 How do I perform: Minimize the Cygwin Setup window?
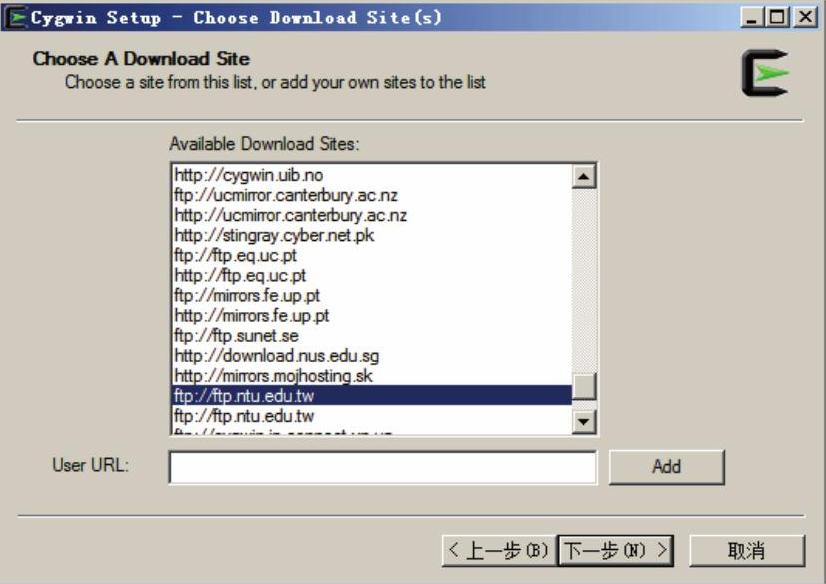click(752, 17)
